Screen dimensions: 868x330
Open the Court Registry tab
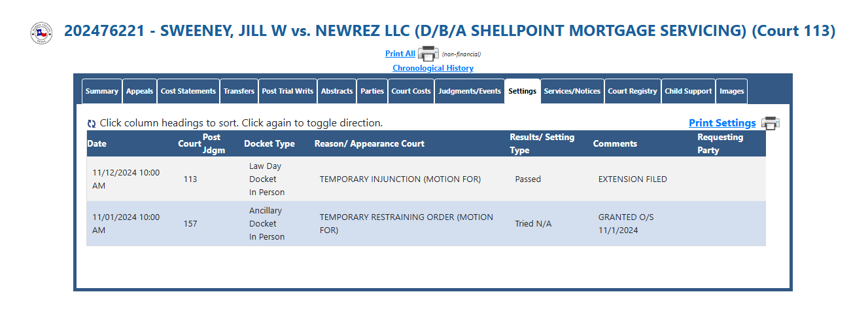(633, 92)
